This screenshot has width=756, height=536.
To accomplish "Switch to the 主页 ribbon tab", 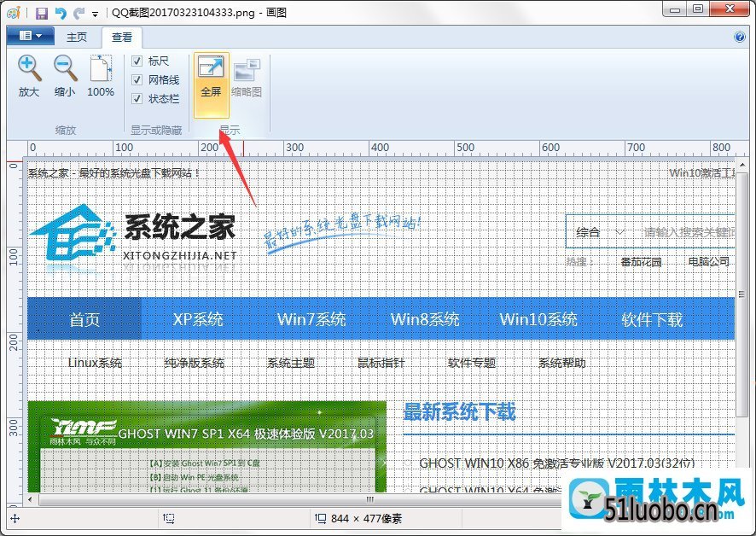I will coord(77,37).
